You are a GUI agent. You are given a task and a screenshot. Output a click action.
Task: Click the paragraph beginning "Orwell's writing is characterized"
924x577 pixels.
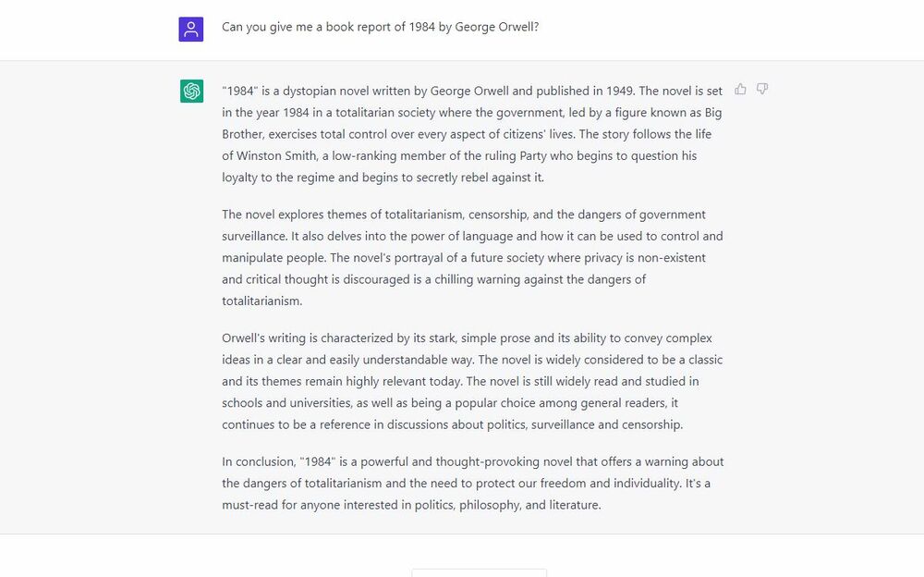471,381
